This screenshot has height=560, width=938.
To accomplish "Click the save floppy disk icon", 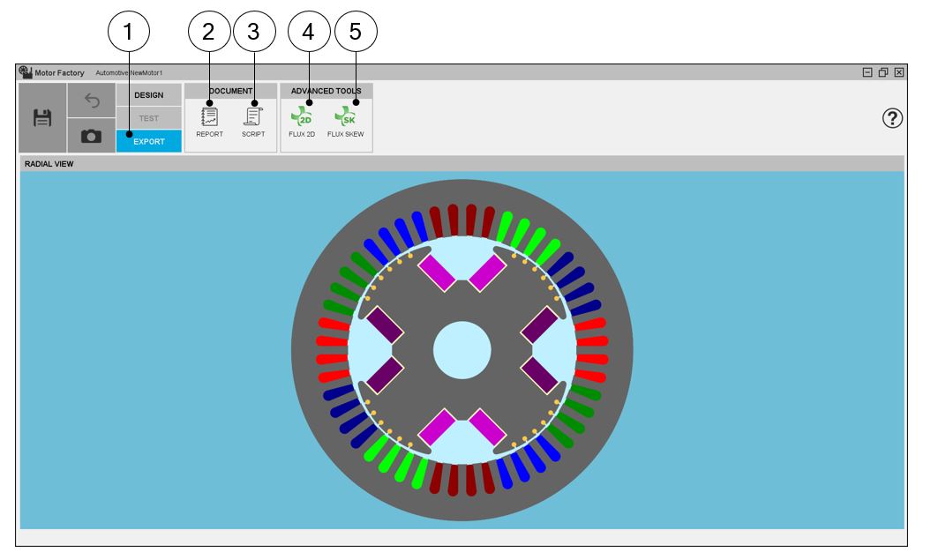I will (42, 118).
